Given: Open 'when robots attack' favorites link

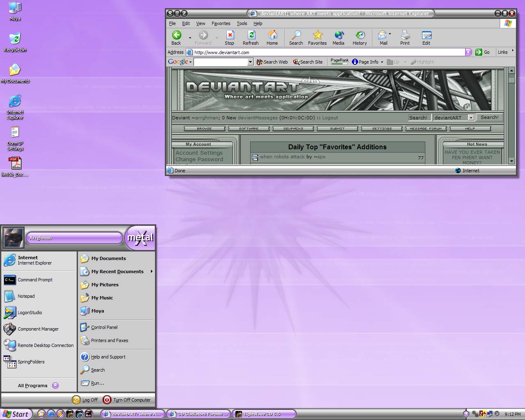Looking at the screenshot, I should 282,157.
